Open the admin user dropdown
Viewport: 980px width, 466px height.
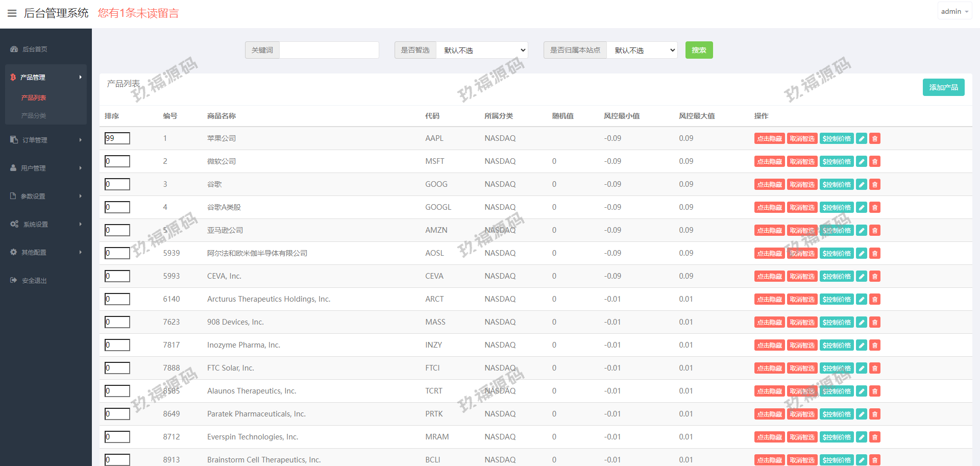tap(954, 11)
